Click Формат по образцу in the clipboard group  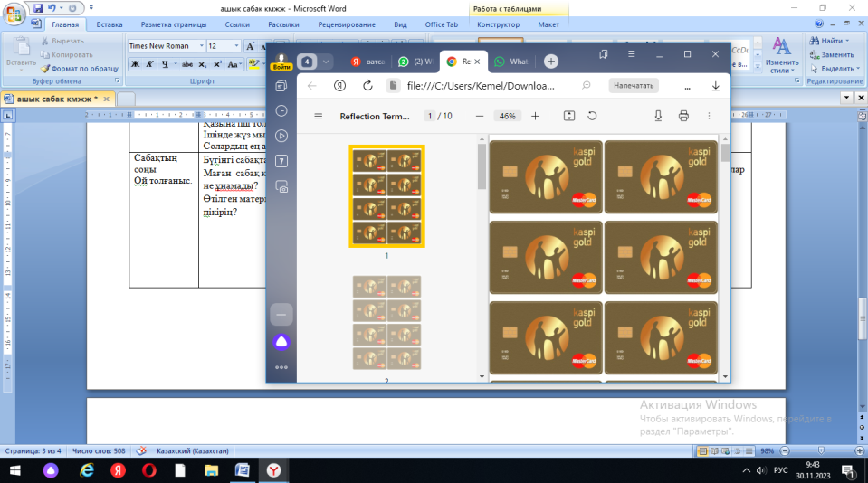(x=80, y=68)
